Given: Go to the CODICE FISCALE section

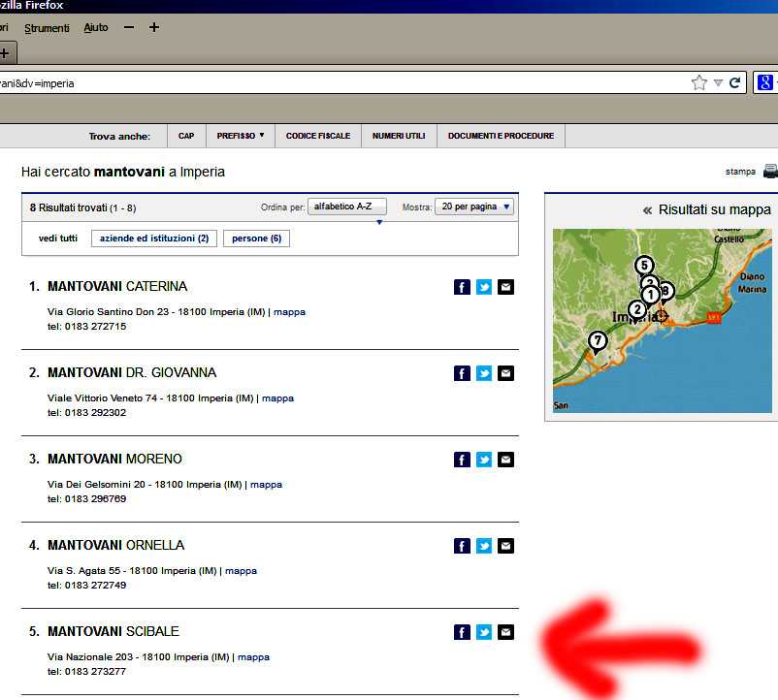Looking at the screenshot, I should tap(318, 136).
